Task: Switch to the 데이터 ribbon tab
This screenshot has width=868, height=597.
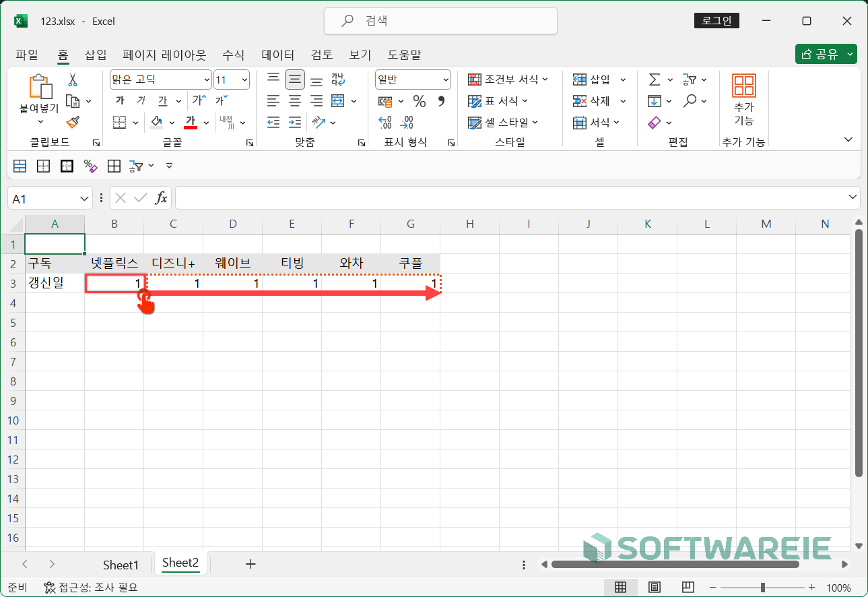Action: pyautogui.click(x=278, y=55)
